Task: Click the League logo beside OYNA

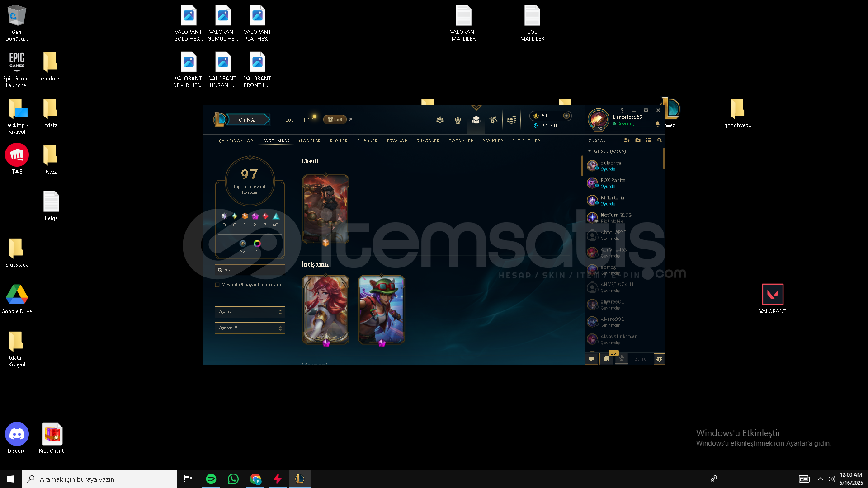Action: (x=219, y=119)
